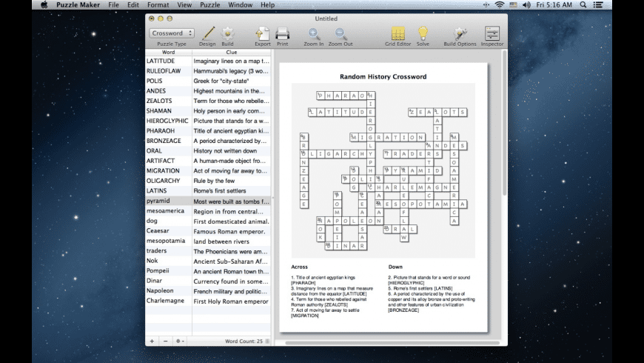Add a new word with plus button
The height and width of the screenshot is (363, 644).
pyautogui.click(x=152, y=341)
